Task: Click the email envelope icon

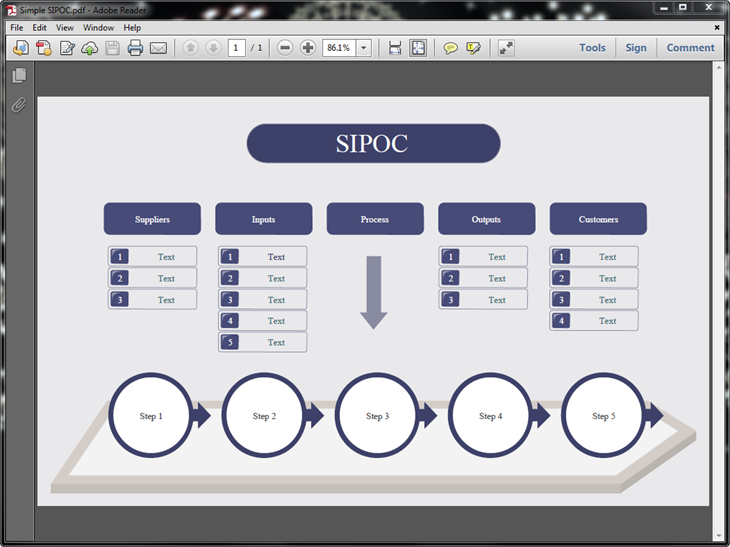Action: point(158,48)
